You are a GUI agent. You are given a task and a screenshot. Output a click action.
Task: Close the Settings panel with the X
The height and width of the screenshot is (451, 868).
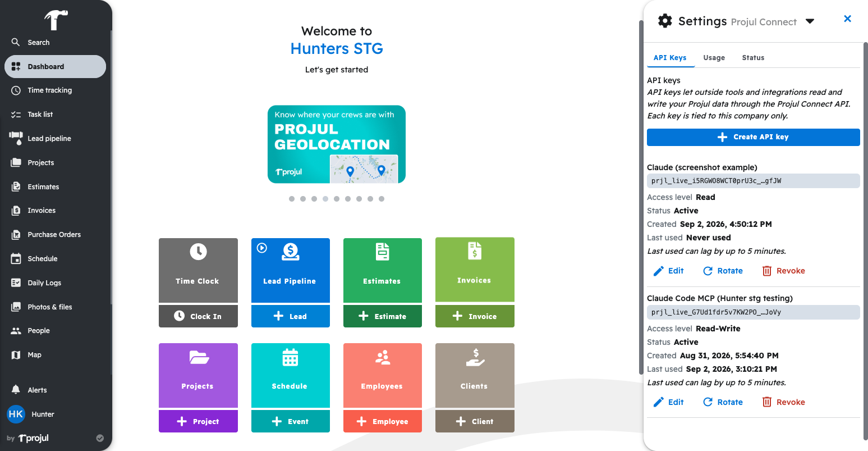(x=848, y=19)
